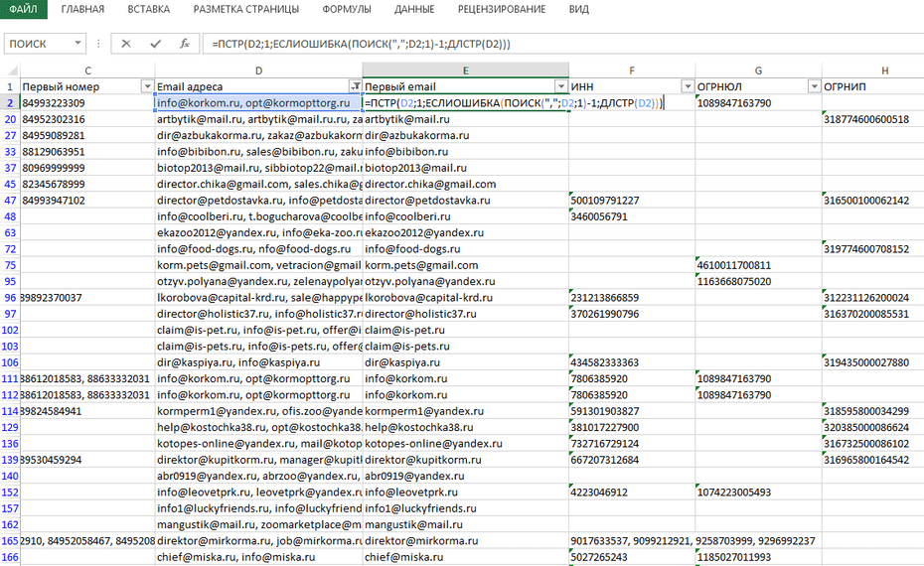Click phone cell 84993947102
Viewport: 924px width, 566px height.
87,201
